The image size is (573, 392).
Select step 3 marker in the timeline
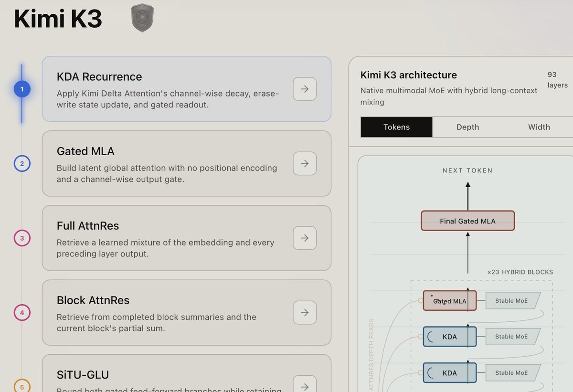click(22, 238)
